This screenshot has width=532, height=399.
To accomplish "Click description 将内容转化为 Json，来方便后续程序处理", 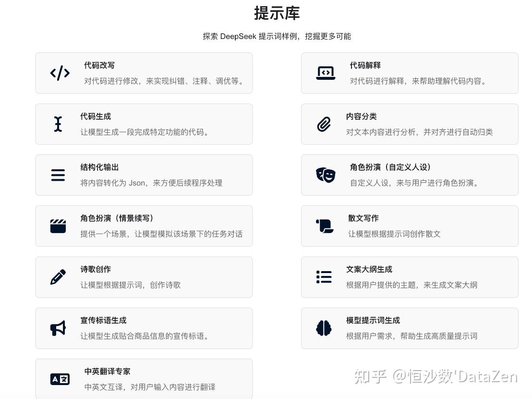I will click(x=151, y=183).
